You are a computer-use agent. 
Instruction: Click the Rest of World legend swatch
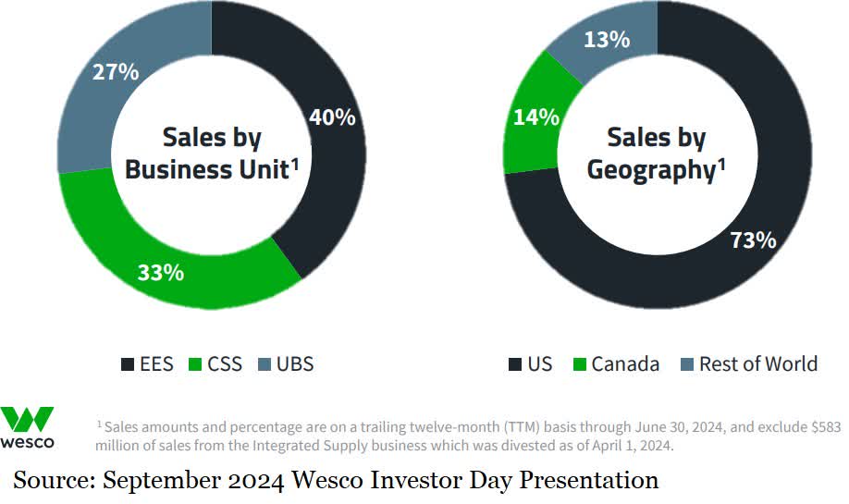pos(685,364)
